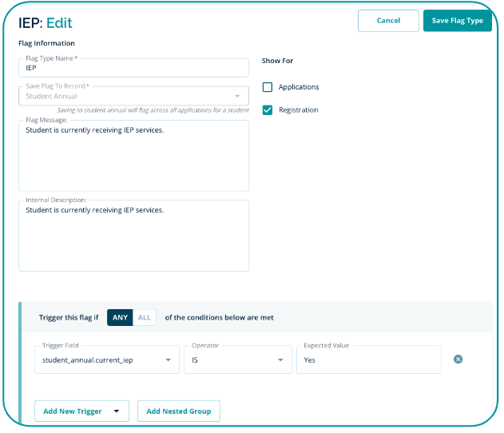Screen dimensions: 504x433
Task: Click the Add Nested Group button
Action: [x=178, y=411]
